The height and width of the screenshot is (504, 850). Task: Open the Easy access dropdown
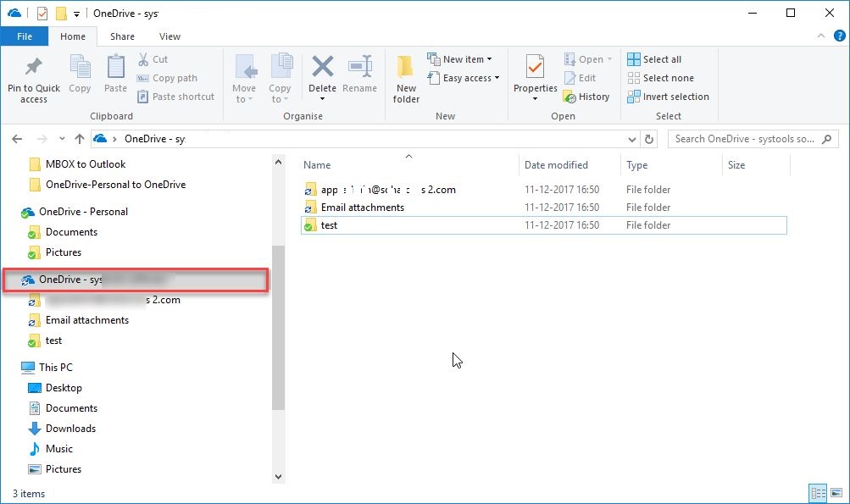[464, 78]
